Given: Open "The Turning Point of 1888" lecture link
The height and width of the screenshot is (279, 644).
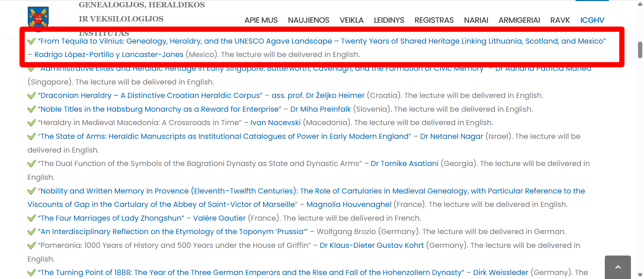Looking at the screenshot, I should click(251, 272).
